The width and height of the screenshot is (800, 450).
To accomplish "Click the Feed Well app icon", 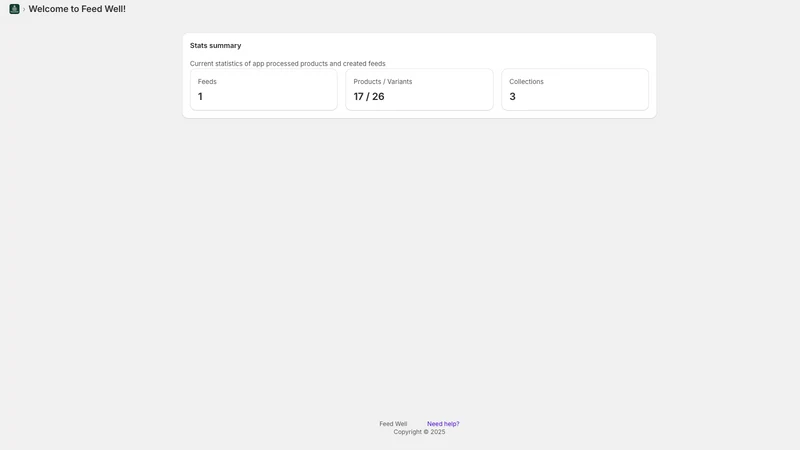I will pos(14,9).
